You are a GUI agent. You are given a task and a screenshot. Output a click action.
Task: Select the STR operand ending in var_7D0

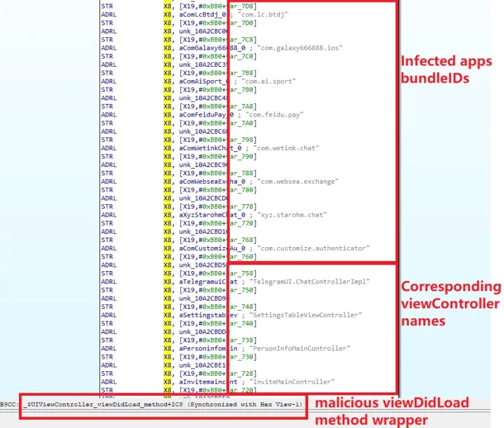pos(218,23)
